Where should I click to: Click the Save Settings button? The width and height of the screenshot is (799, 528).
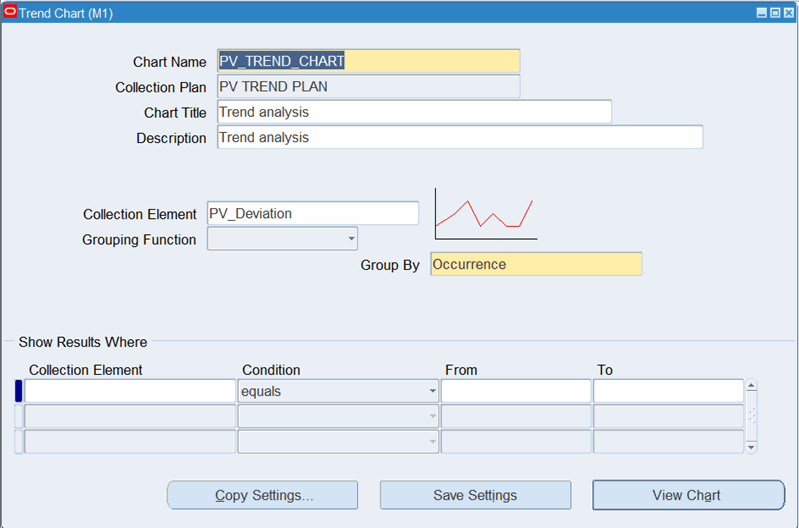tap(475, 495)
